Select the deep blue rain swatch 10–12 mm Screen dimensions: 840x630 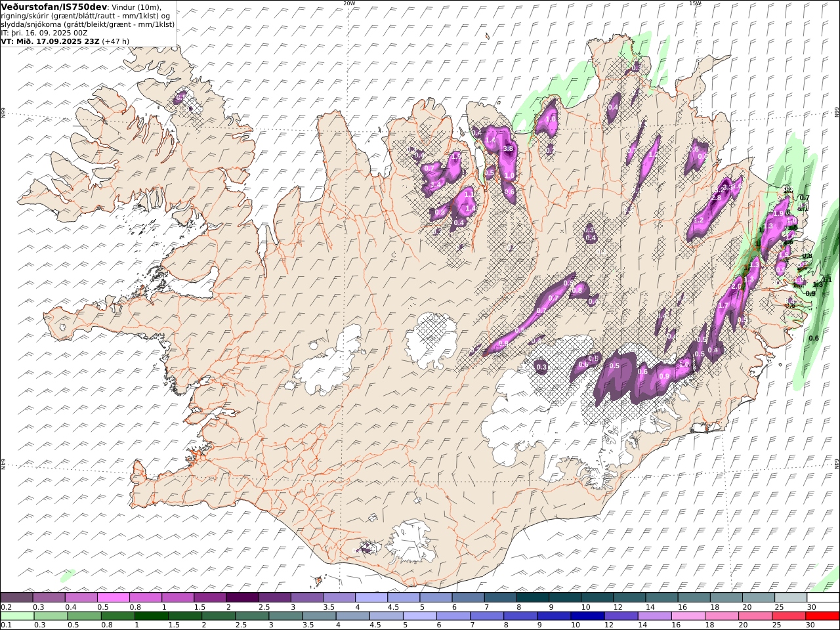[588, 616]
